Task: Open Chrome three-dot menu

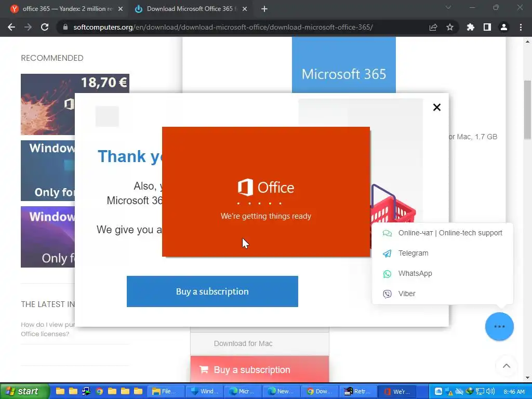Action: 521,27
